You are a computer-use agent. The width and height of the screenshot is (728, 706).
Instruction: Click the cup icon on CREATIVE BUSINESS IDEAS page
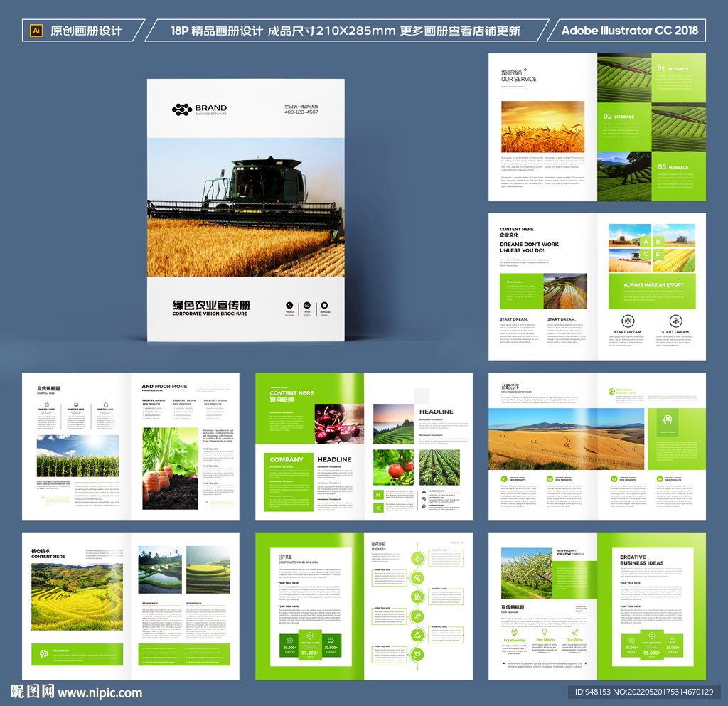[672, 640]
